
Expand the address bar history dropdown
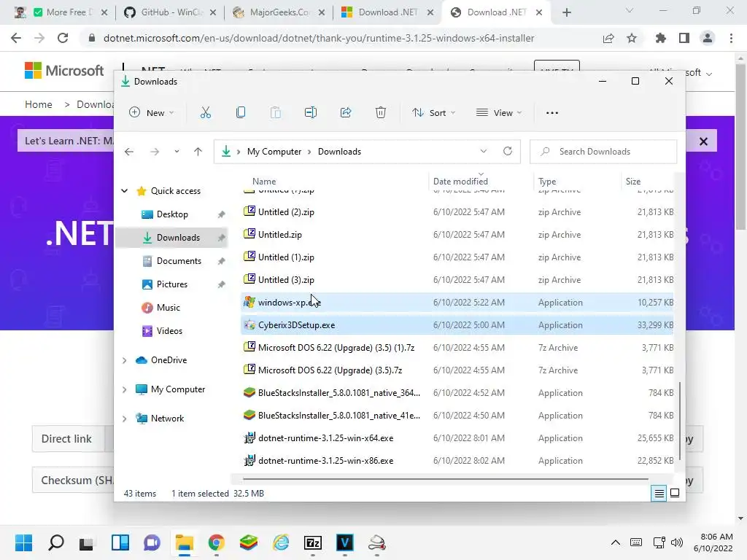point(484,152)
